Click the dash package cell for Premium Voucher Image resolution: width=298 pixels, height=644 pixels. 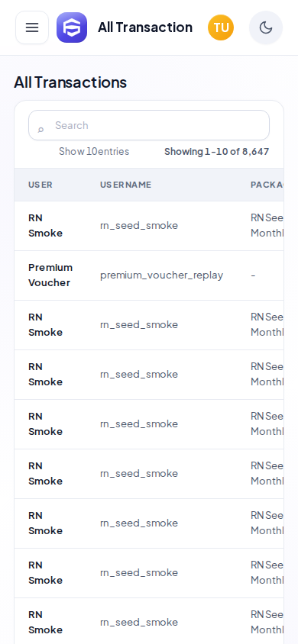[x=253, y=275]
